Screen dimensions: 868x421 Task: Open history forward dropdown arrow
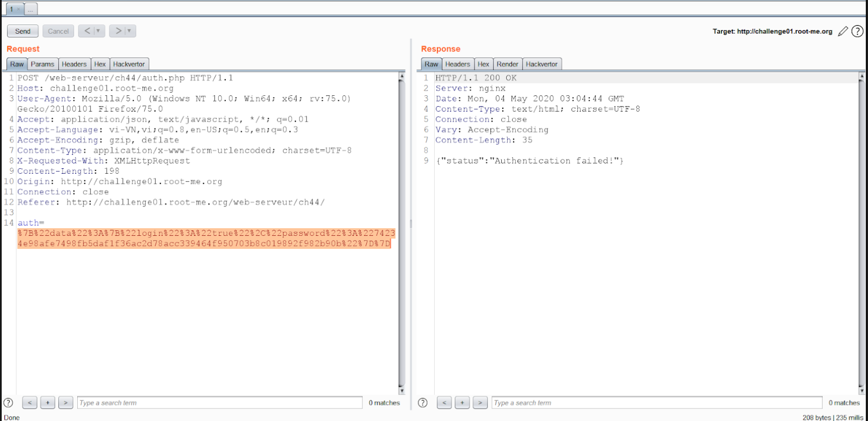pyautogui.click(x=130, y=31)
